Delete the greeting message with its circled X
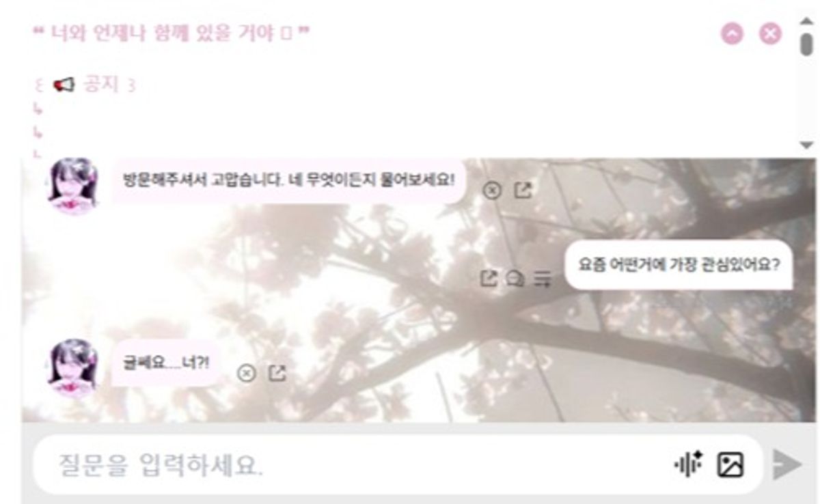 coord(492,191)
